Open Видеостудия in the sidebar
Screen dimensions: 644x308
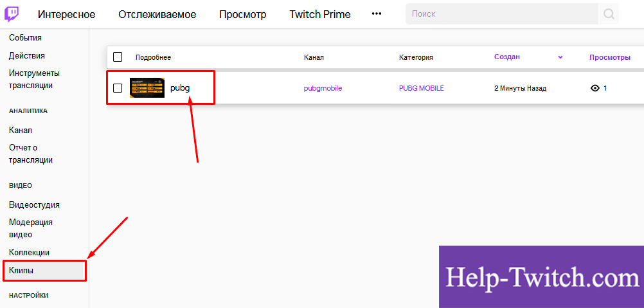tap(35, 205)
